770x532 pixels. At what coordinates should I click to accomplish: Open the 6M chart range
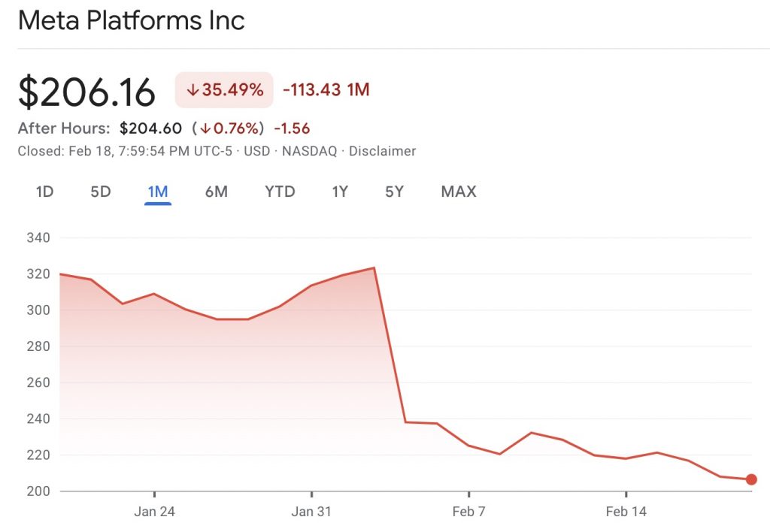coord(216,192)
